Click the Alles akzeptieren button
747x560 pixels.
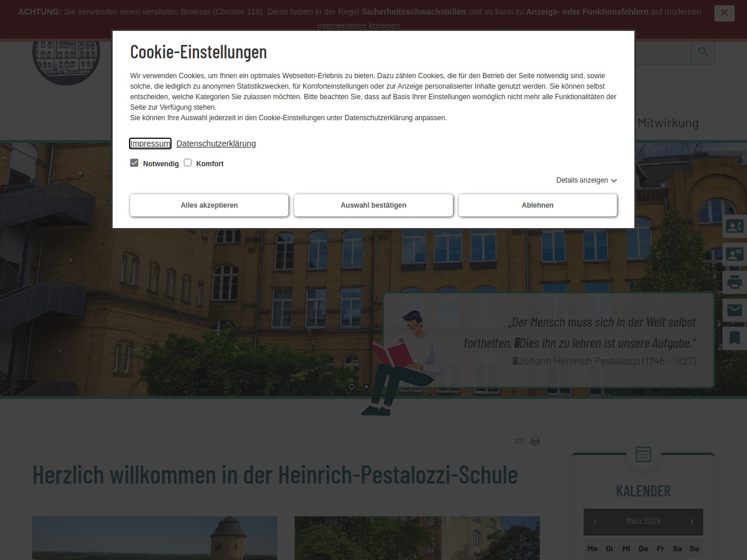[209, 205]
